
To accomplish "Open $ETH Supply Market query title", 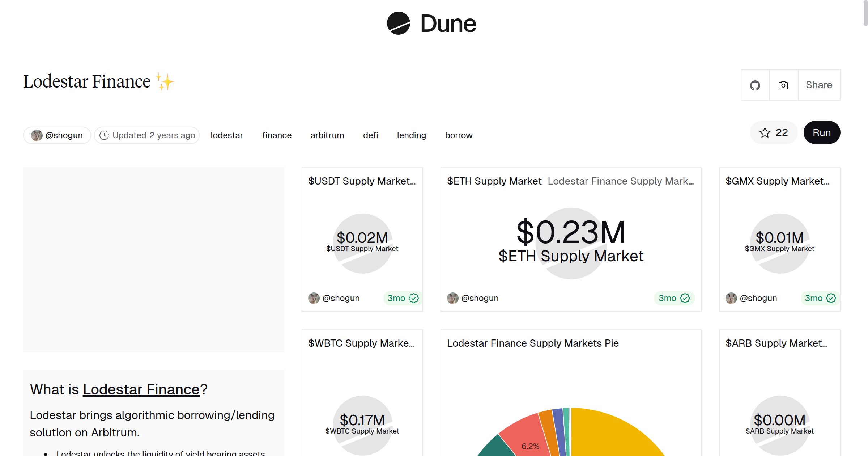I will pos(494,181).
